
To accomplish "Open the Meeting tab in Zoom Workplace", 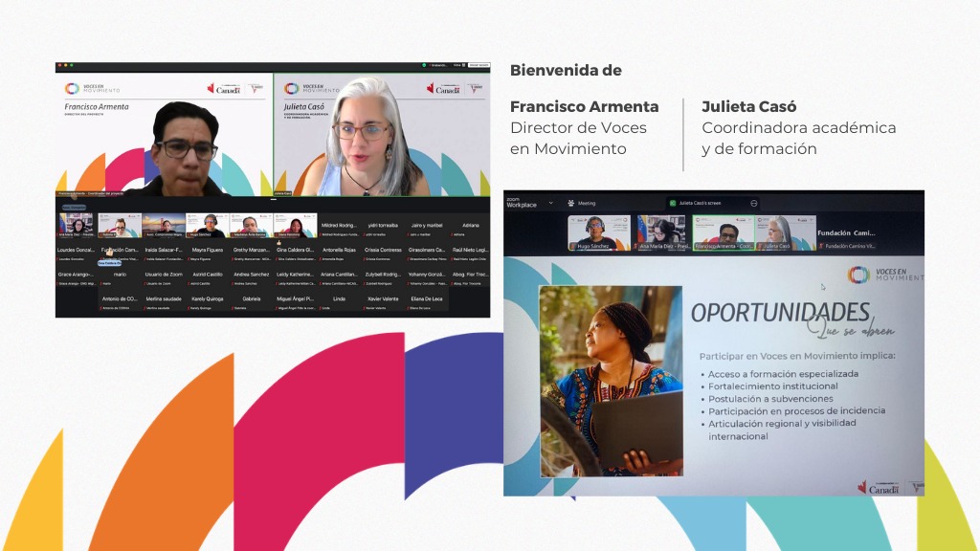I will pos(586,203).
